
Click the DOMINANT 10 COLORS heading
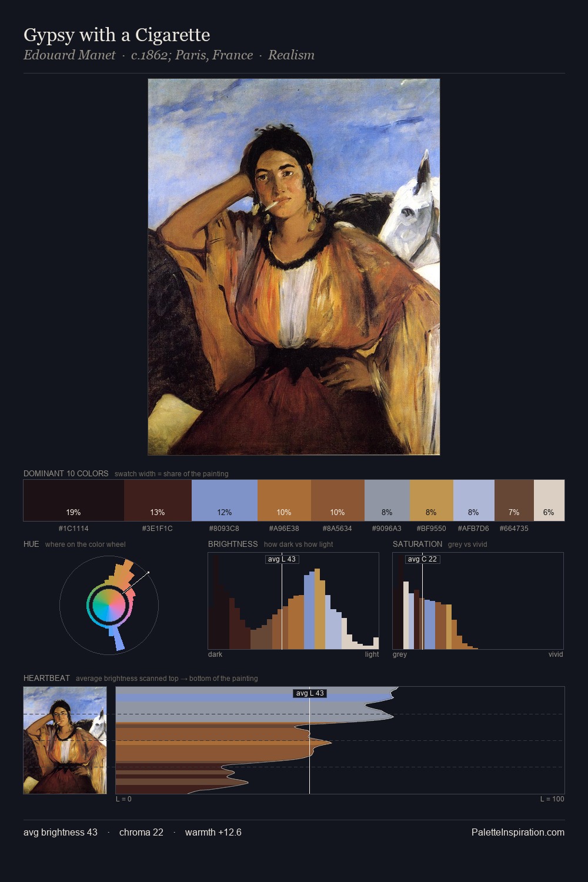[66, 474]
